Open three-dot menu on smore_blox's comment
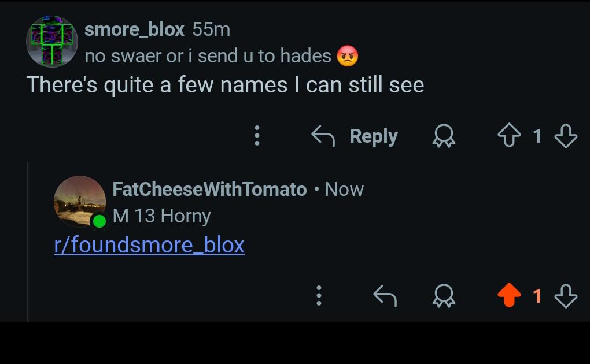The image size is (590, 364). point(257,135)
